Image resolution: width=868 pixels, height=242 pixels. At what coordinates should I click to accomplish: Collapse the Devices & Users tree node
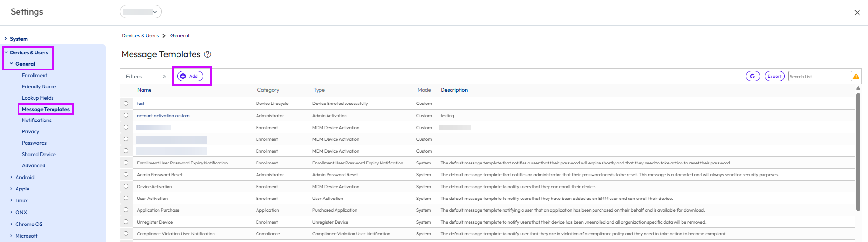(6, 52)
